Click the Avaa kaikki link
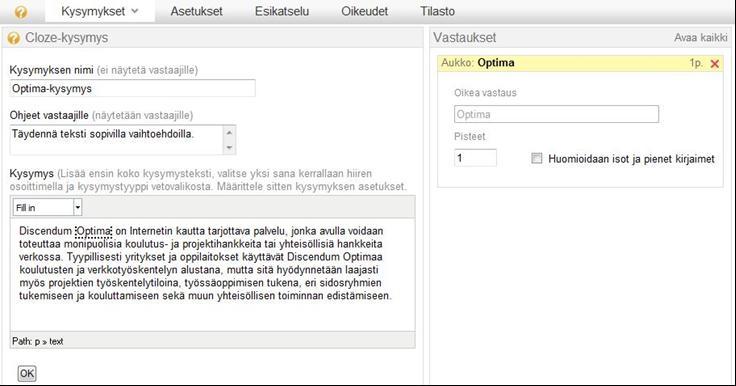The width and height of the screenshot is (736, 386). point(700,38)
